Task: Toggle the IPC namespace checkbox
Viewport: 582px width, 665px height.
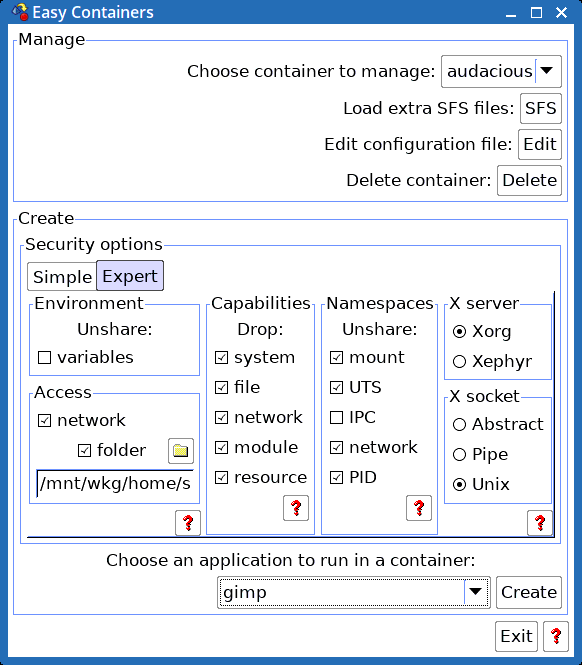Action: coord(336,417)
